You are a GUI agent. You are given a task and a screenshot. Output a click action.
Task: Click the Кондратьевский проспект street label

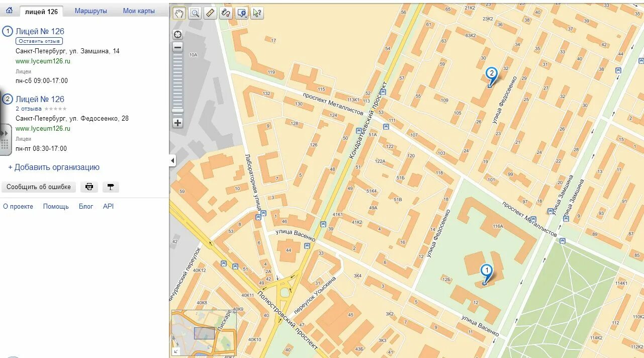coord(369,121)
